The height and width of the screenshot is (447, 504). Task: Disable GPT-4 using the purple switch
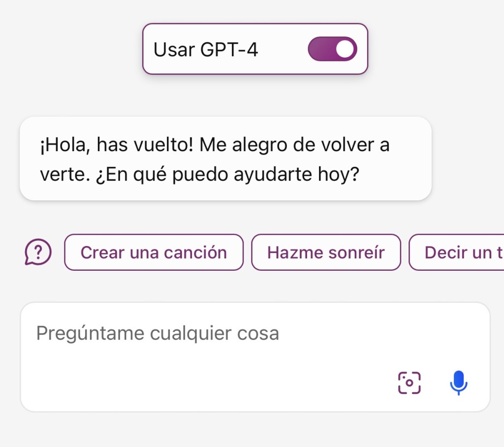[x=332, y=49]
